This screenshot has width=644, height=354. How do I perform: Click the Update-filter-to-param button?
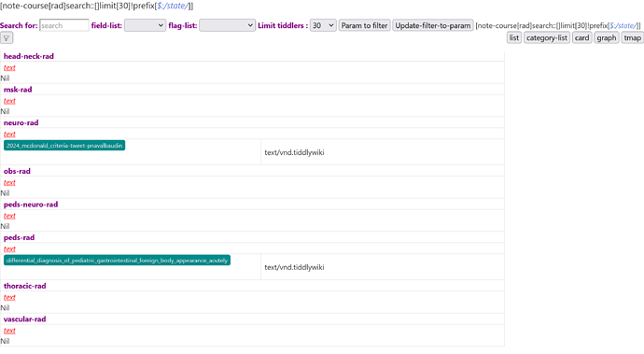click(x=433, y=25)
